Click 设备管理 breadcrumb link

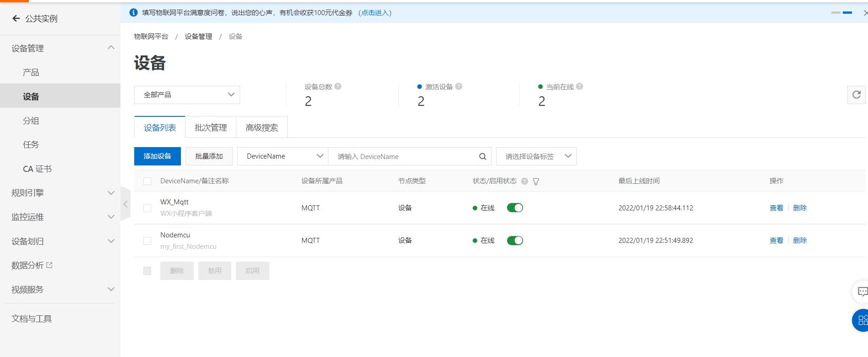(x=198, y=36)
